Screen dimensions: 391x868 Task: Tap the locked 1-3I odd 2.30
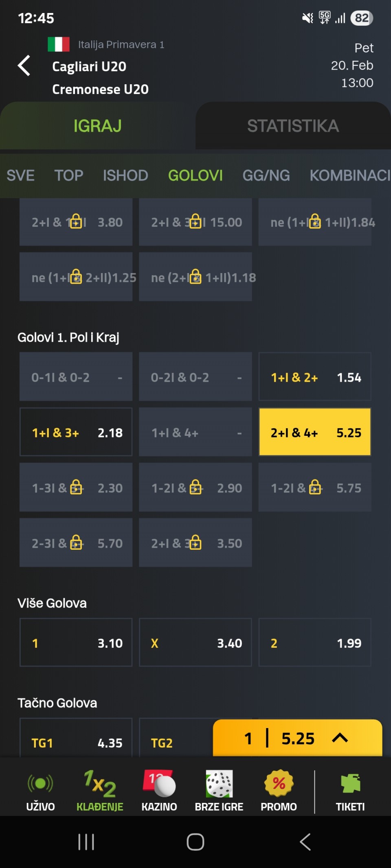(x=76, y=488)
